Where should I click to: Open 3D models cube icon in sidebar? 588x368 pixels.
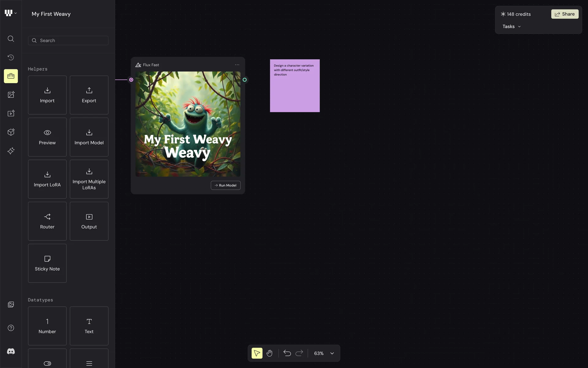[11, 132]
